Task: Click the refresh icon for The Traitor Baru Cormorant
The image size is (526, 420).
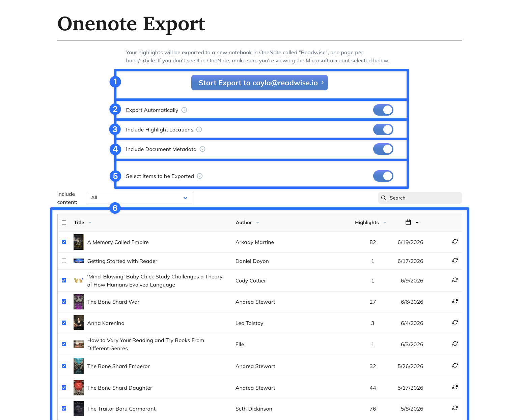Action: click(x=455, y=408)
